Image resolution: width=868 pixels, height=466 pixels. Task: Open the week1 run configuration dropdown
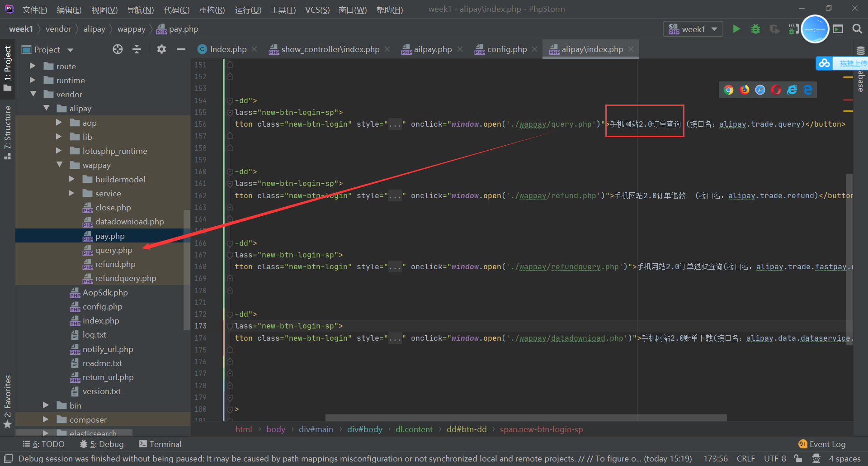click(693, 29)
